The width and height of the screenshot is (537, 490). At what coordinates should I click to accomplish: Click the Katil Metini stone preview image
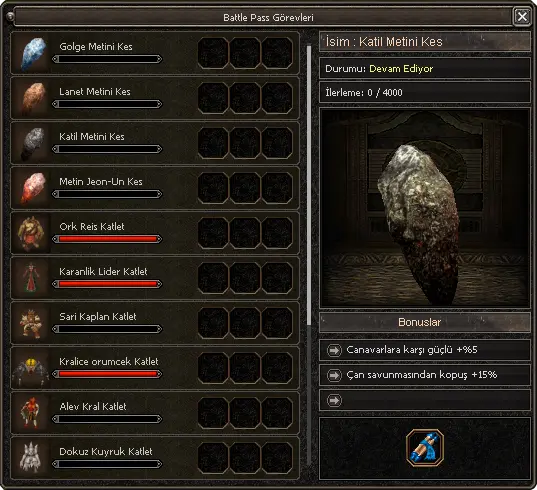[425, 208]
